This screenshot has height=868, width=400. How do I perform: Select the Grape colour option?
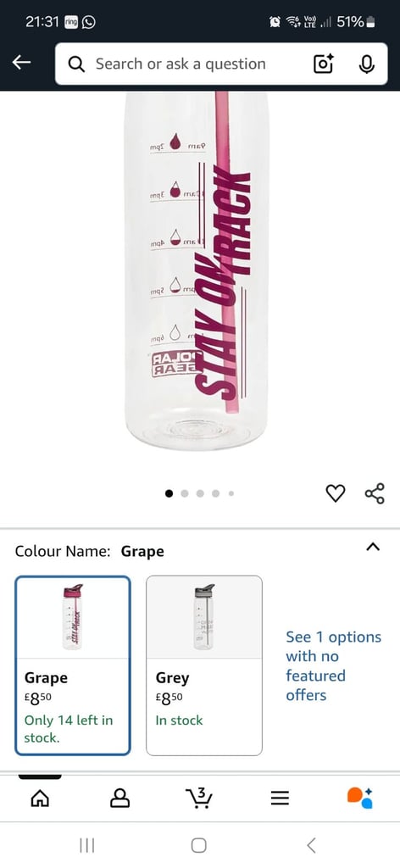click(x=73, y=665)
